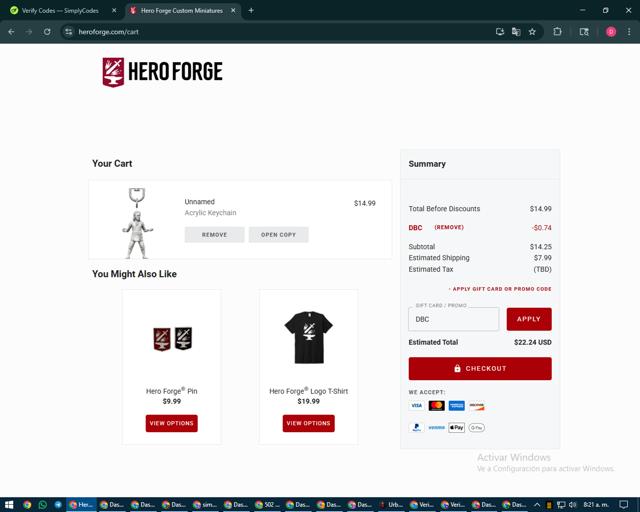Click the Apple Pay icon
Viewport: 640px width, 512px height.
456,427
